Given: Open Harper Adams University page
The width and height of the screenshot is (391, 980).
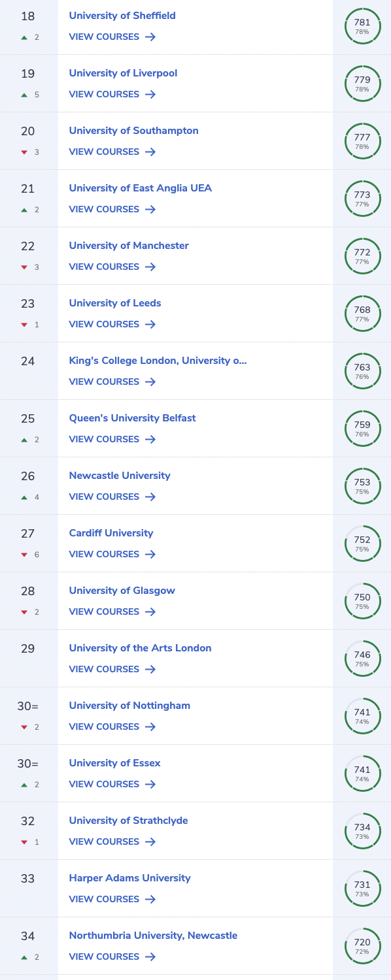Looking at the screenshot, I should [x=130, y=878].
